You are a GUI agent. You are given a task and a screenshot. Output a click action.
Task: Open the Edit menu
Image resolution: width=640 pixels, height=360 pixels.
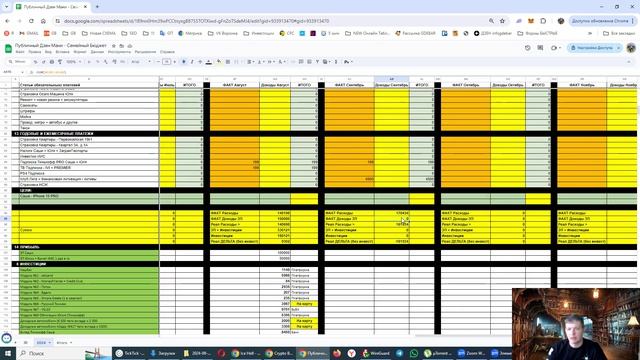click(35, 52)
